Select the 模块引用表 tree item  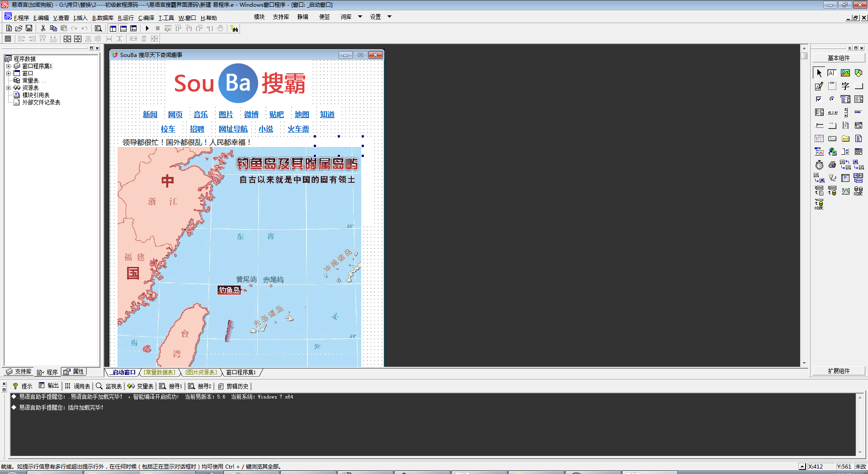coord(36,95)
